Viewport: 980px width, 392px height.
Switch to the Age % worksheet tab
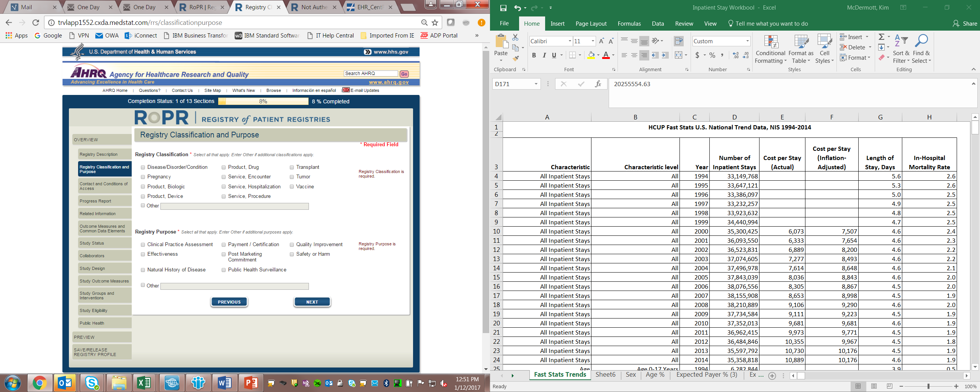[655, 375]
